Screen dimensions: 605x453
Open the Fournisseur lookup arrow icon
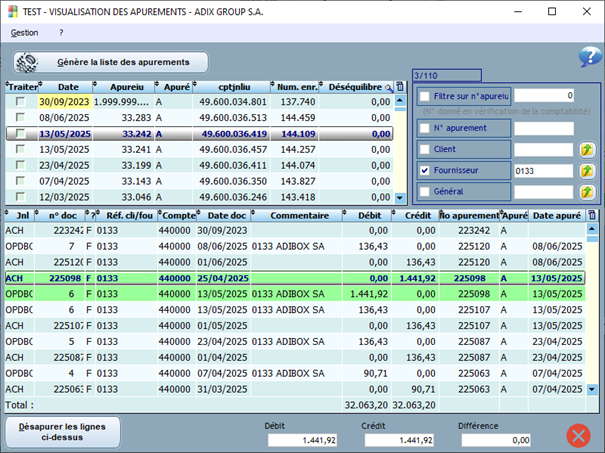587,171
